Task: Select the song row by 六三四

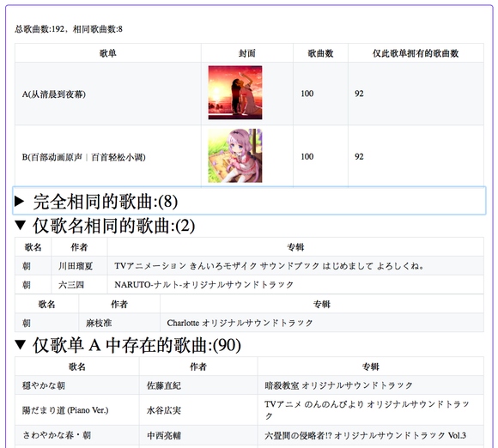Action: (249, 284)
